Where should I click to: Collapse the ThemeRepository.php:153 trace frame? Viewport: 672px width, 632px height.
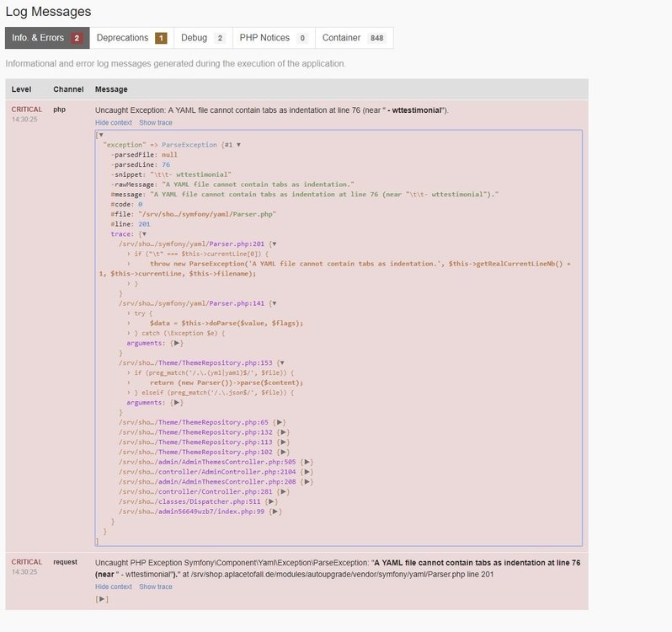[x=282, y=362]
